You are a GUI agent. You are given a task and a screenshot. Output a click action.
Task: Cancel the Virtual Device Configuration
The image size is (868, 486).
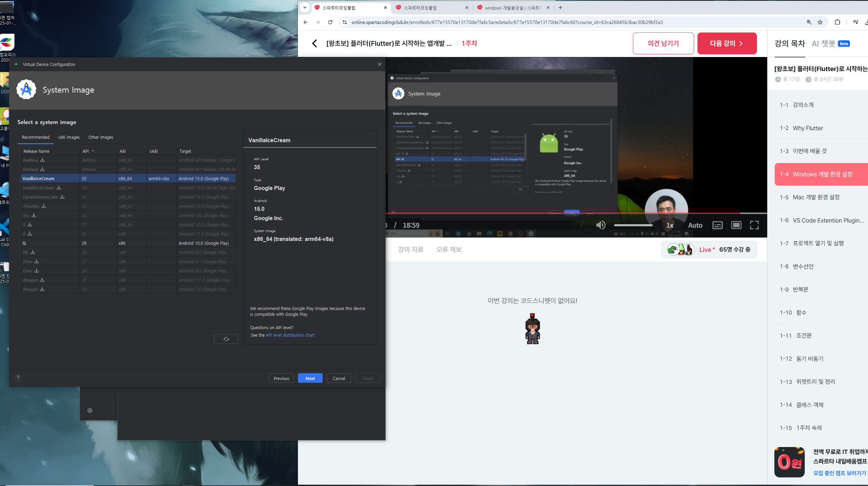tap(339, 378)
